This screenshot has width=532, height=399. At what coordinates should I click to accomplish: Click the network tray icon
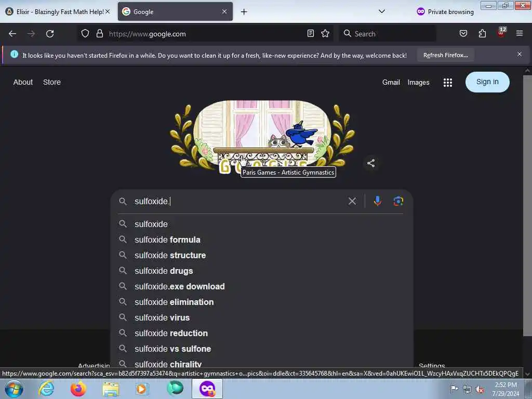467,389
